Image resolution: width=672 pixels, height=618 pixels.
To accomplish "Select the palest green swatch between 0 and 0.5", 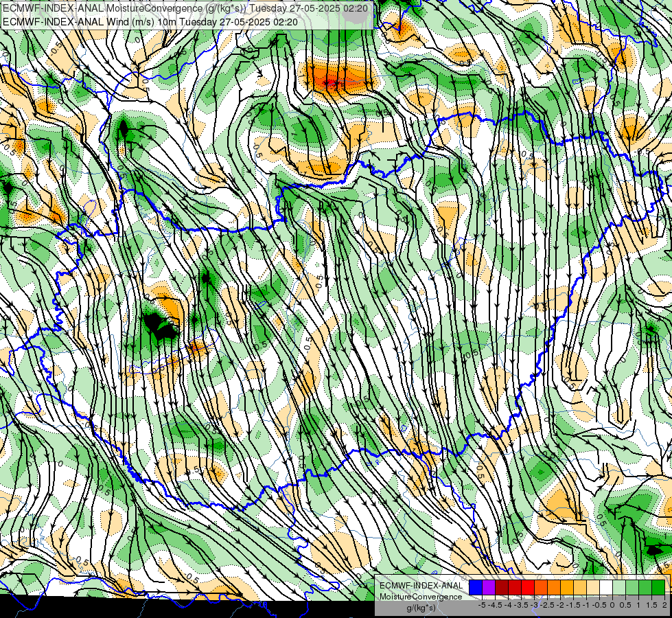I will [619, 588].
